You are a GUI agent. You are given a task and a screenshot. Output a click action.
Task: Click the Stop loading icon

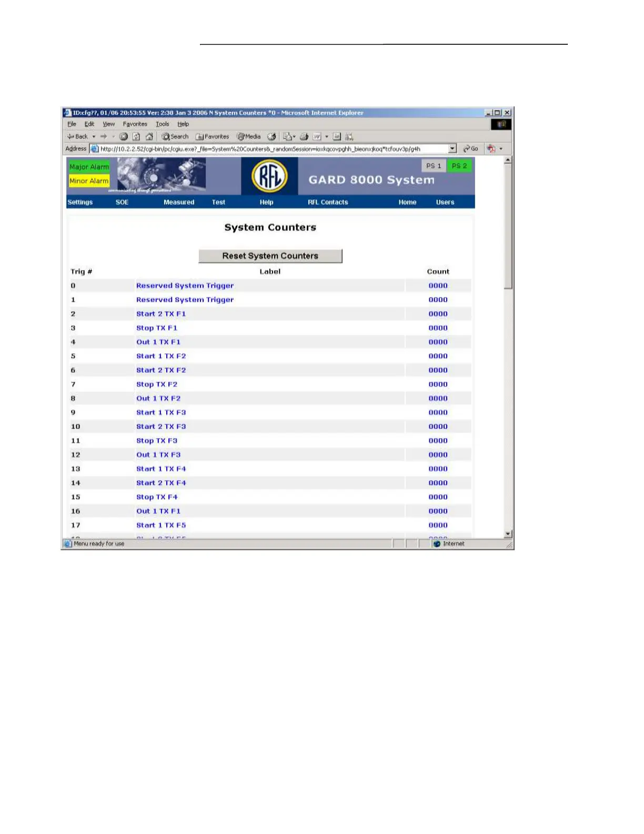(124, 136)
